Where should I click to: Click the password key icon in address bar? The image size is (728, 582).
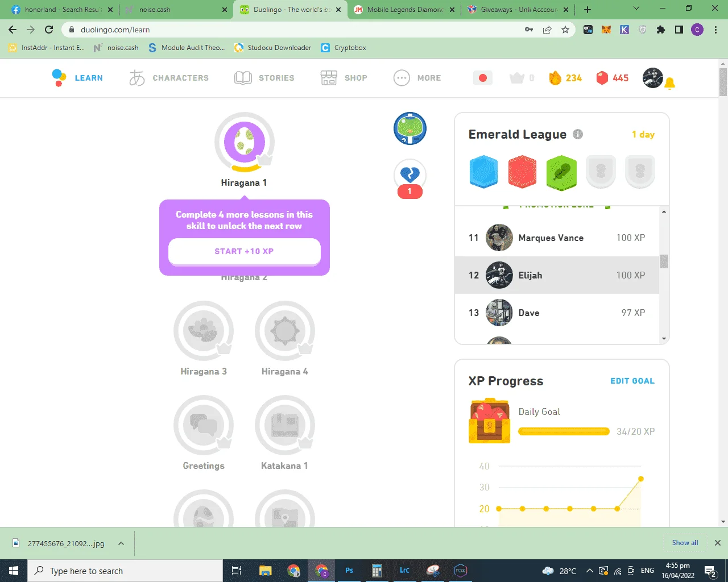tap(529, 30)
